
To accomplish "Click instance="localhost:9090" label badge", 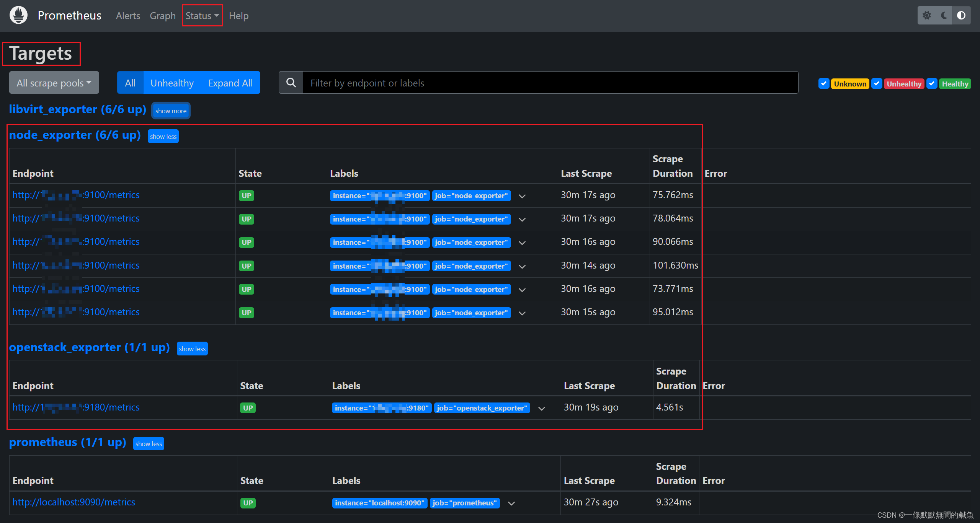I will pos(379,503).
